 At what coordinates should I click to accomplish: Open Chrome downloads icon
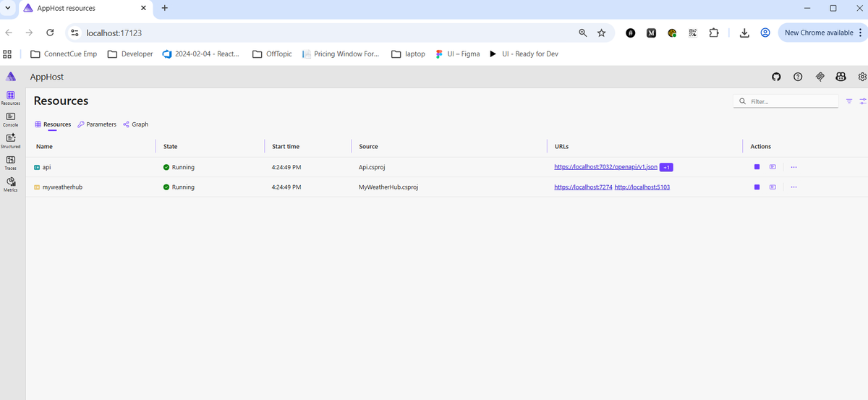point(744,33)
